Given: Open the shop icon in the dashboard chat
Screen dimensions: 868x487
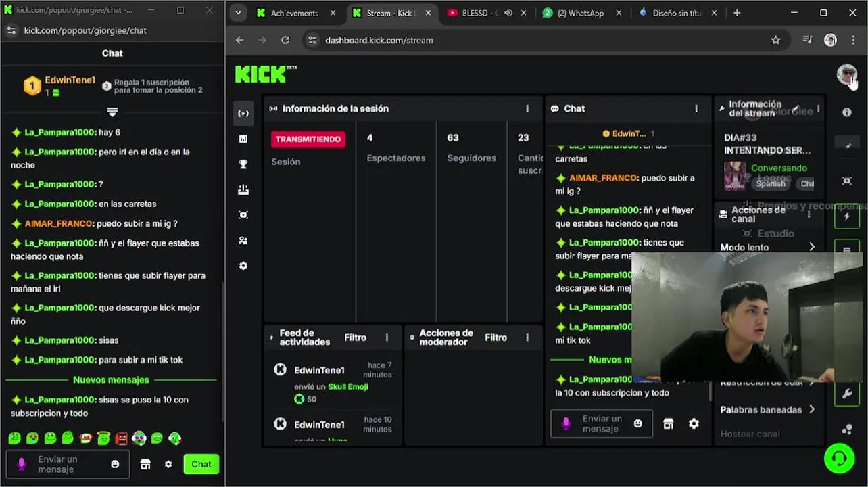Looking at the screenshot, I should [669, 423].
